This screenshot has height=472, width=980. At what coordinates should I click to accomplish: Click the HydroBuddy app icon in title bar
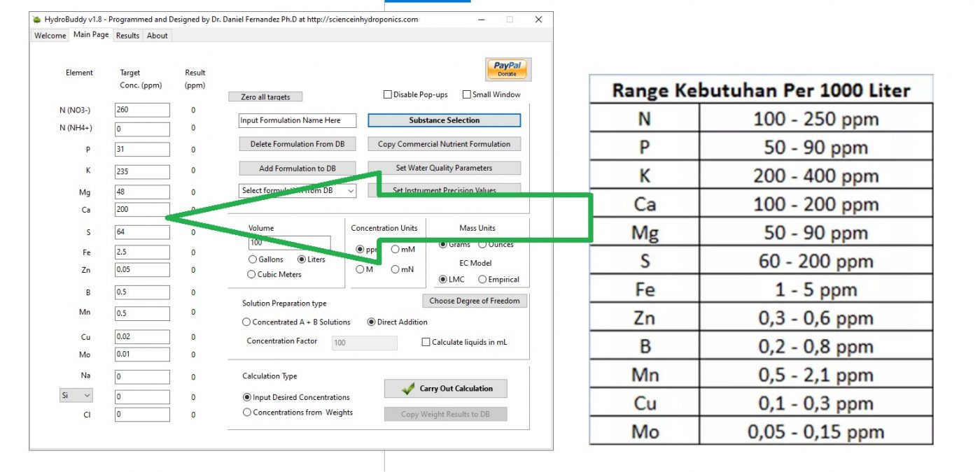[37, 20]
